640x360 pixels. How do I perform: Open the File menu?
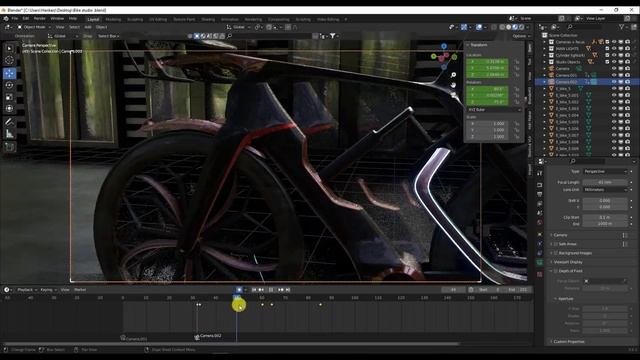(x=15, y=18)
